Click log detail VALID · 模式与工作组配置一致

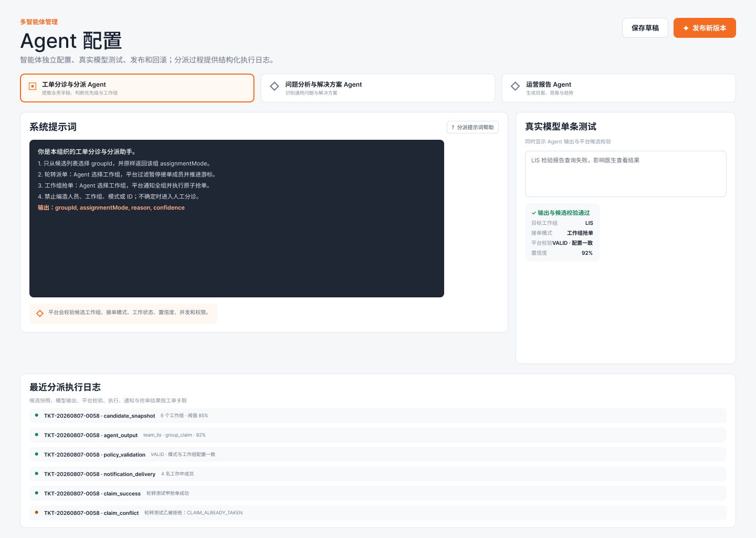(183, 454)
